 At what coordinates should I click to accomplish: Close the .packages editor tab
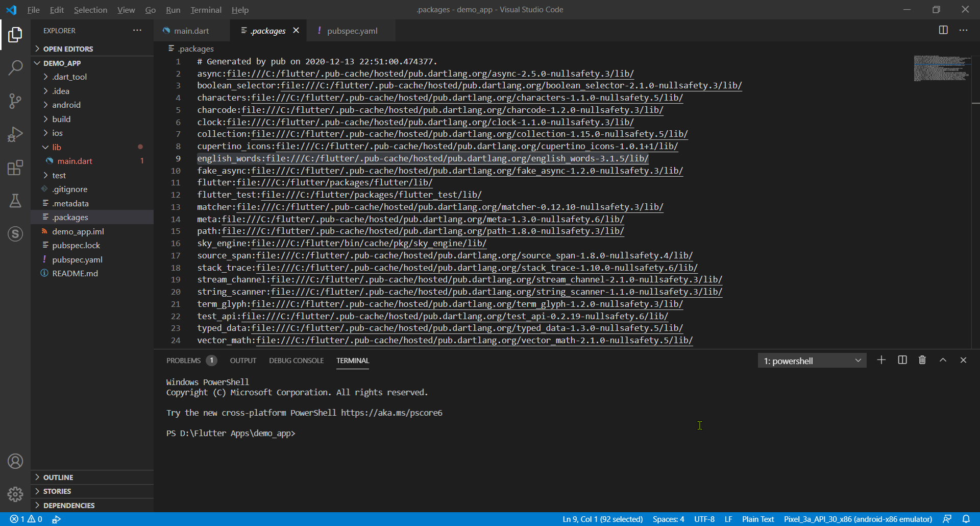[x=296, y=31]
